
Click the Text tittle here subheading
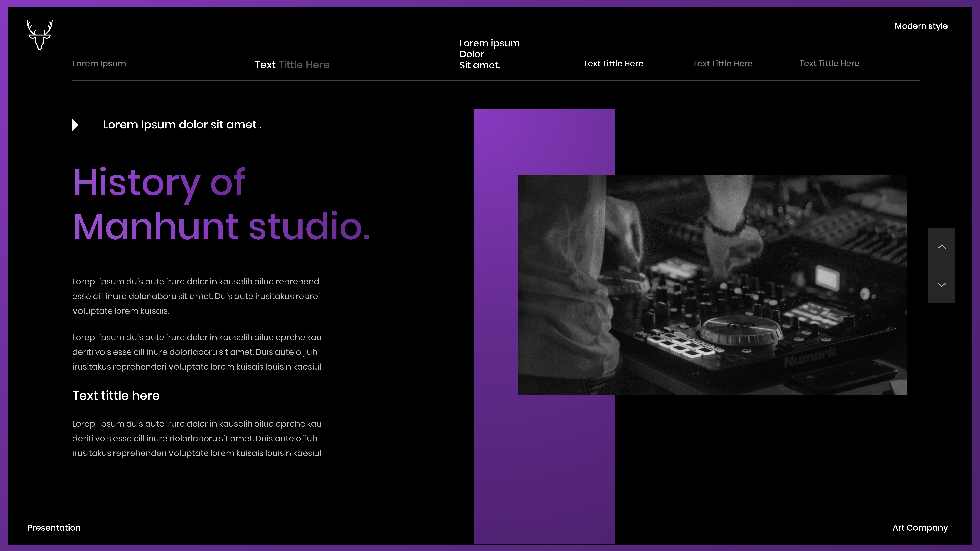point(116,396)
